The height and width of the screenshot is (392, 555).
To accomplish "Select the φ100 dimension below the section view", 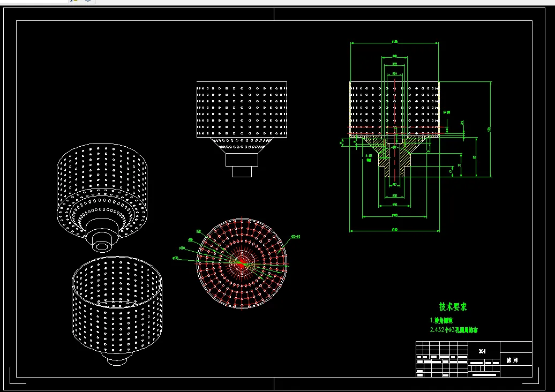I will [x=395, y=215].
